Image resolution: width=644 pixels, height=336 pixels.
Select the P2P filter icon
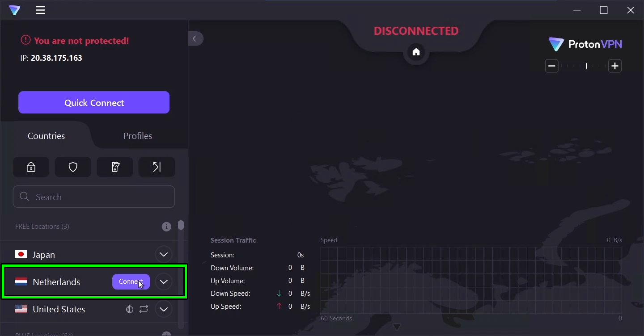coord(115,167)
